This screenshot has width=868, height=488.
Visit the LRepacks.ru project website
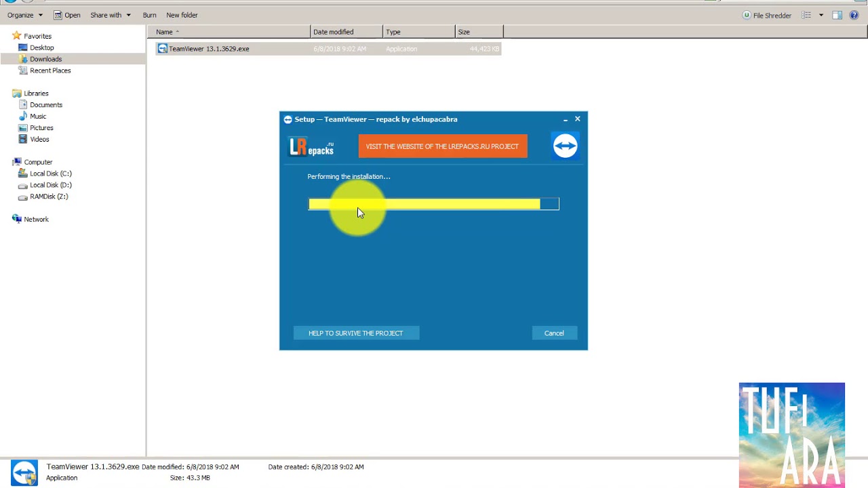(x=442, y=146)
